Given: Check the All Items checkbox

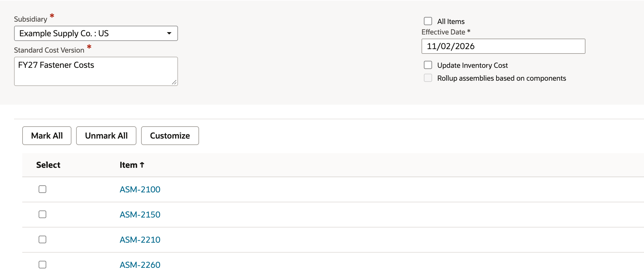Looking at the screenshot, I should point(428,21).
